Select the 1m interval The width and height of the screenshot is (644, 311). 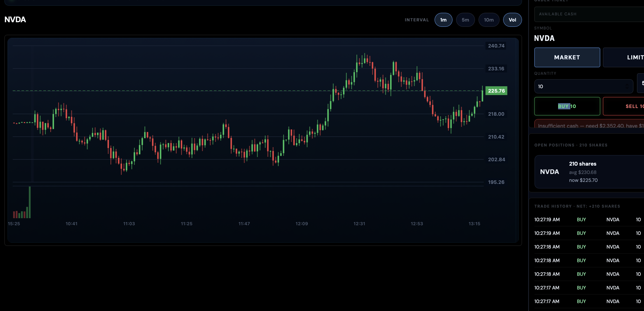443,20
